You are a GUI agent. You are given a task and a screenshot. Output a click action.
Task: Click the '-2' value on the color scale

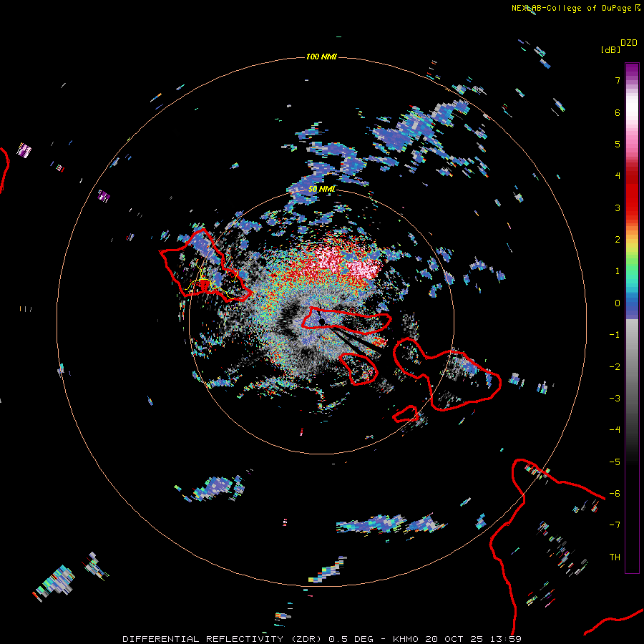[x=615, y=367]
